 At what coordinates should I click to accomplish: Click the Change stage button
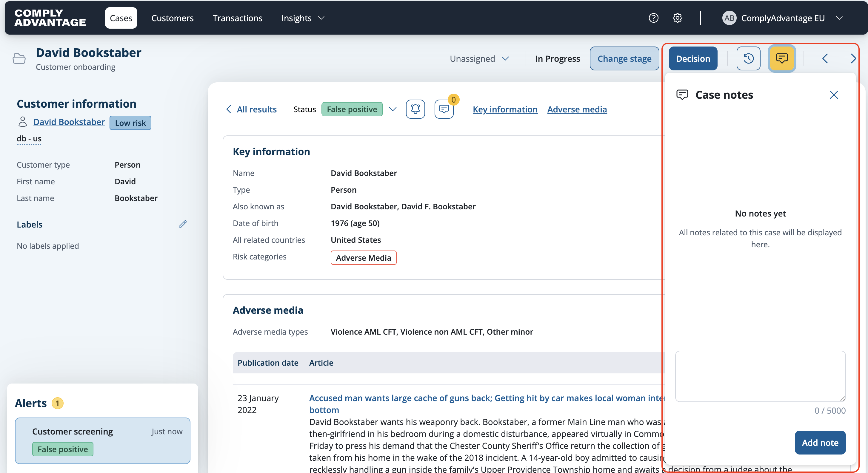(624, 58)
